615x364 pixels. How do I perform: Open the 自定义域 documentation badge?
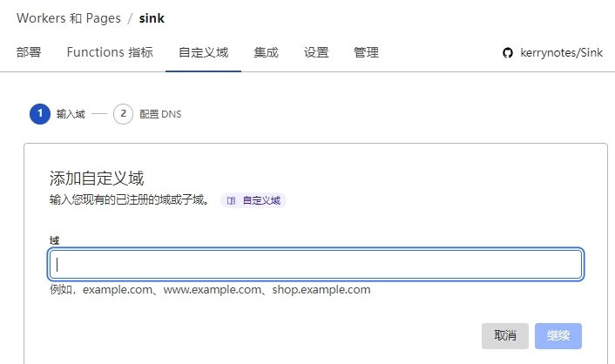pos(253,200)
